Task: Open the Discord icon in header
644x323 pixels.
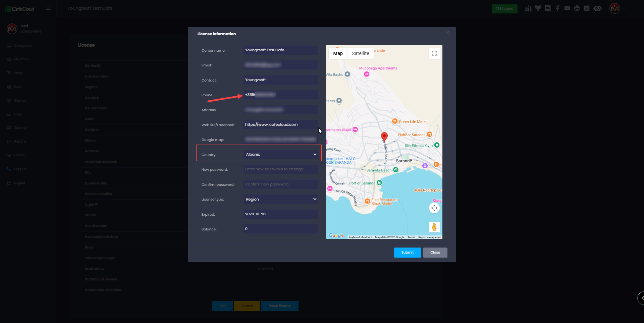Action: (548, 8)
